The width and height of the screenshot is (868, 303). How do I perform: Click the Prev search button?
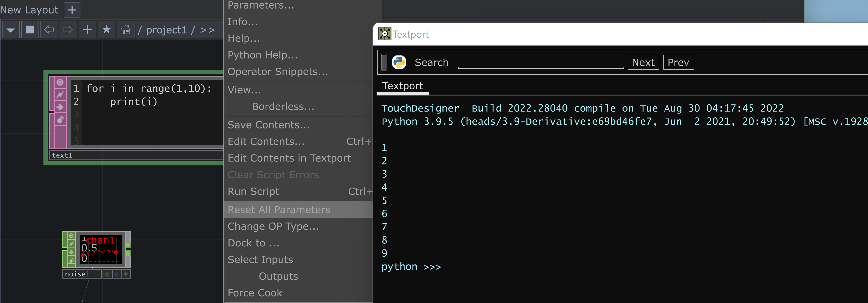678,62
